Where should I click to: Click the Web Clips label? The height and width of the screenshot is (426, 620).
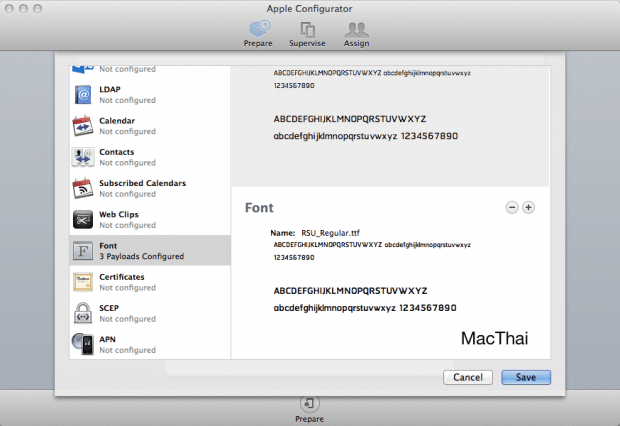coord(119,214)
